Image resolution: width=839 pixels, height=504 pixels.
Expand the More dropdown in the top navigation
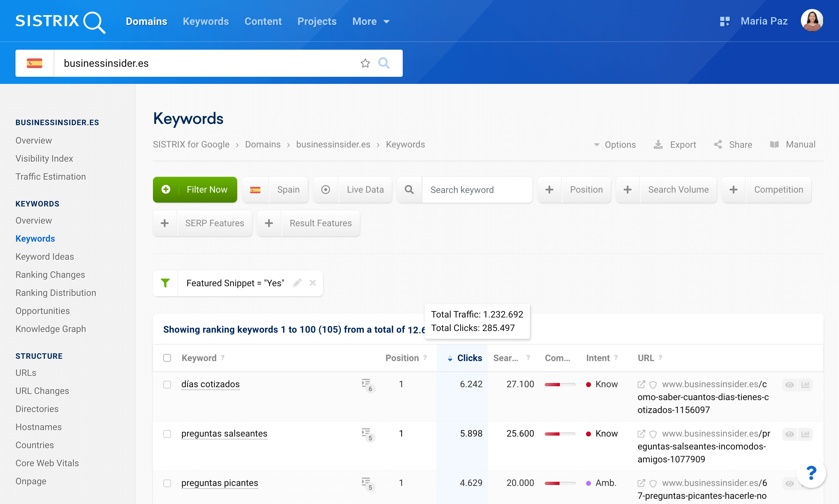370,21
